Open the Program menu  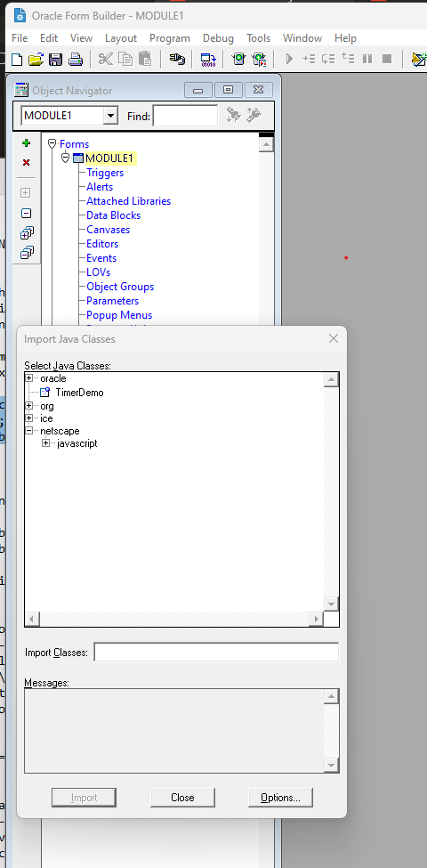click(170, 38)
